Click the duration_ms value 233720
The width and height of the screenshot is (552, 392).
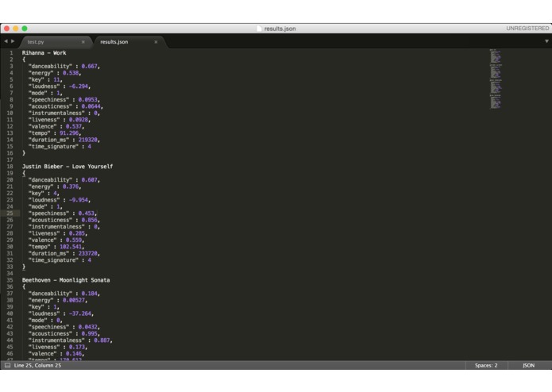pos(88,253)
